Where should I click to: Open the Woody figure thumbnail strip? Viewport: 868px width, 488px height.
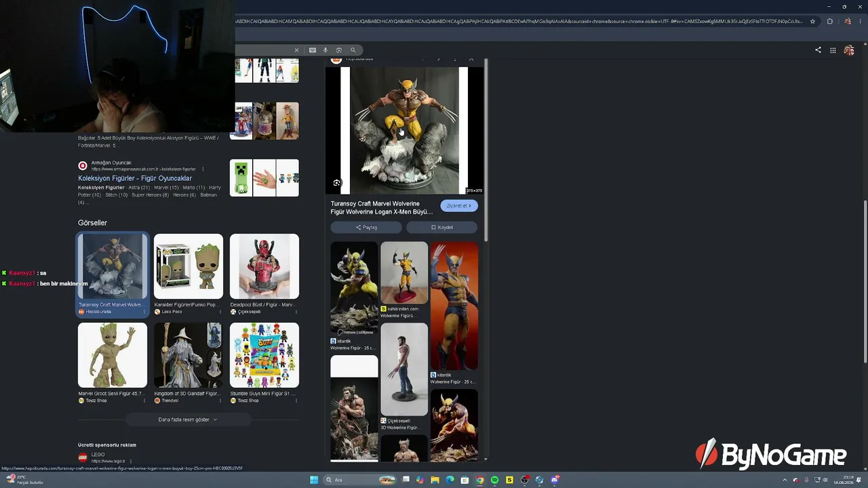(x=264, y=121)
